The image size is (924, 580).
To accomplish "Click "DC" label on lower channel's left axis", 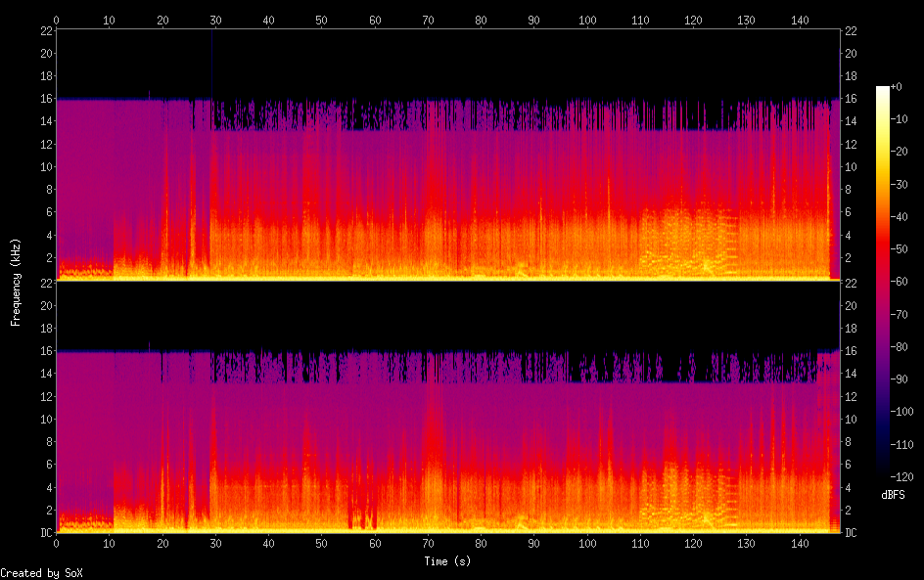I will [47, 533].
